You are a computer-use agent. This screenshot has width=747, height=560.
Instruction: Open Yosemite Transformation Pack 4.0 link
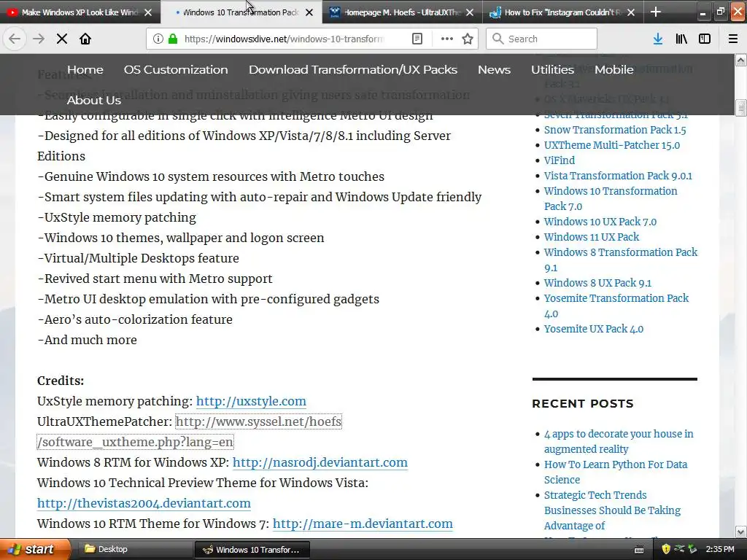click(x=616, y=306)
